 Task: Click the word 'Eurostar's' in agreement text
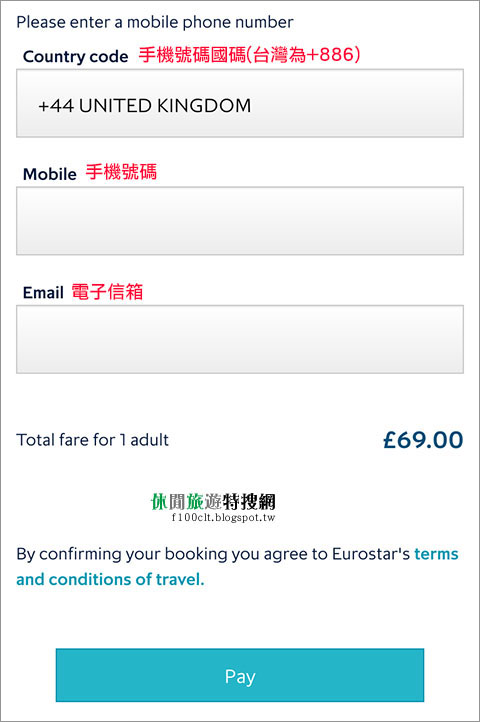tap(371, 553)
